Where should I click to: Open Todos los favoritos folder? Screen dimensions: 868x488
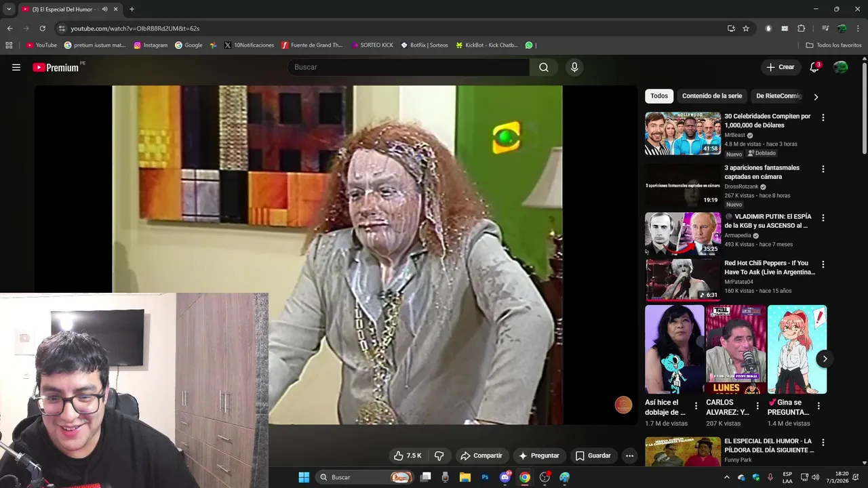tap(833, 45)
